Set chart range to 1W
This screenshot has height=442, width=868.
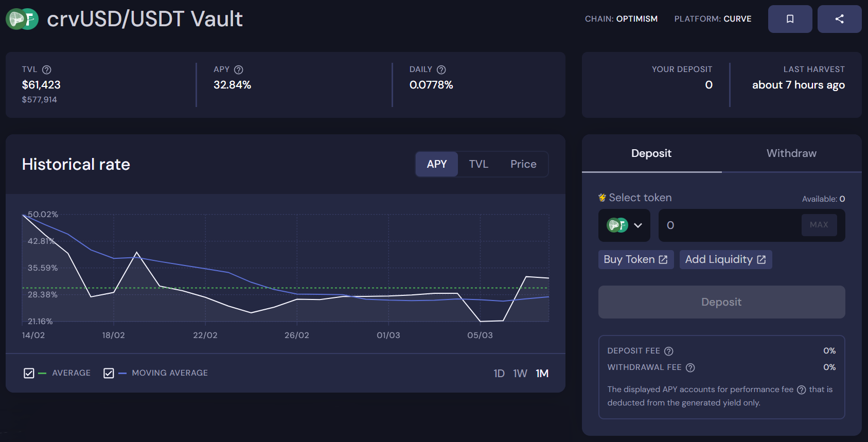coord(520,374)
